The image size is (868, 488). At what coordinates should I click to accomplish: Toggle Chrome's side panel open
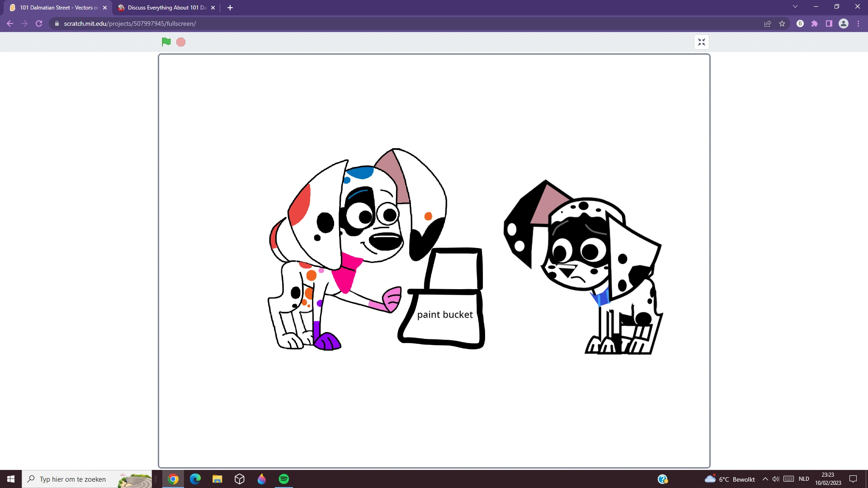[829, 23]
